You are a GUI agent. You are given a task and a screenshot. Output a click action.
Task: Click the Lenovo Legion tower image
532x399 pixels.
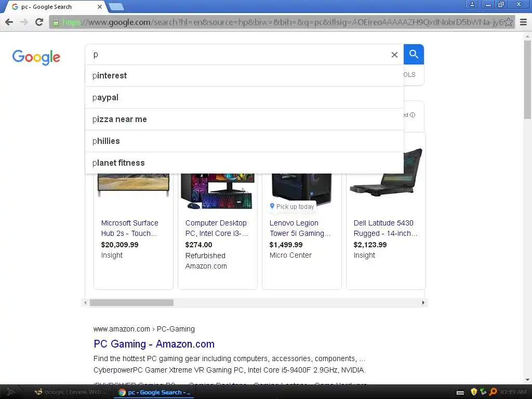(302, 189)
